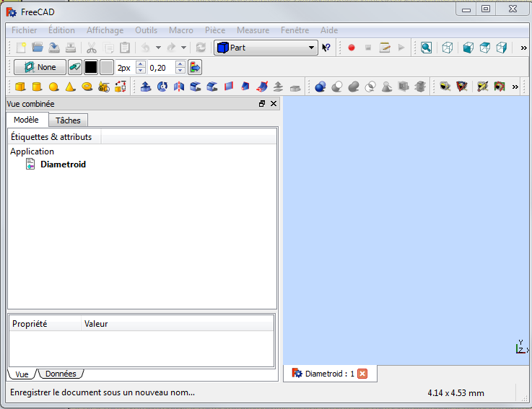This screenshot has height=409, width=532.
Task: Expand the undo history dropdown arrow
Action: click(159, 48)
